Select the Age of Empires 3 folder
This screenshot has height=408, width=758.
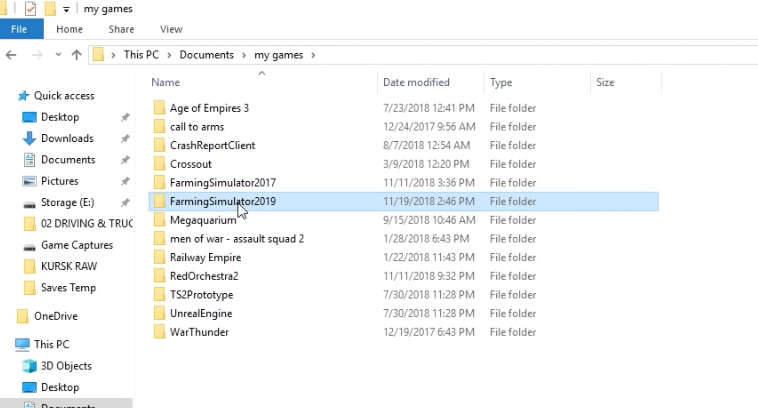click(x=209, y=108)
